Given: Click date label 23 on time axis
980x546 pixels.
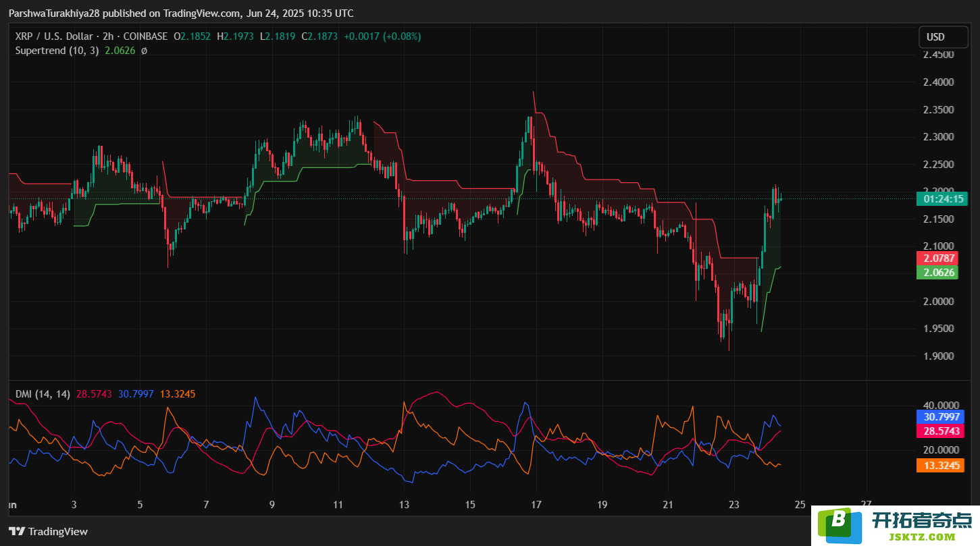Looking at the screenshot, I should pyautogui.click(x=734, y=504).
